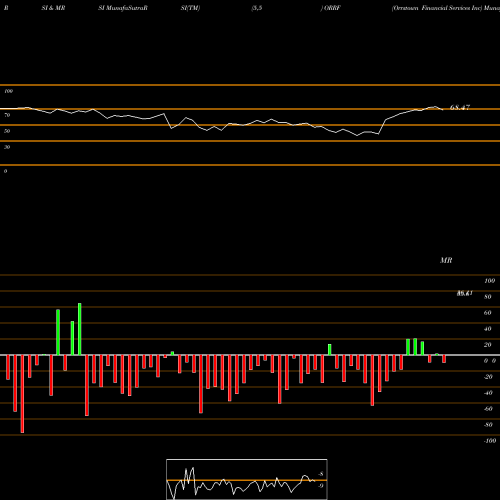This screenshot has height=500, width=500.
Task: Click the MR axis label 60
Action: tap(487, 313)
